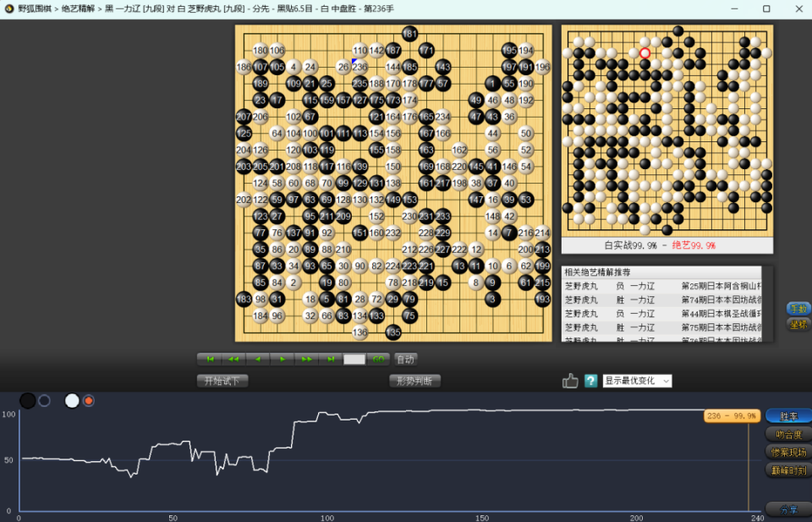Click the black stone icon above the chart
This screenshot has width=812, height=522.
pos(27,400)
